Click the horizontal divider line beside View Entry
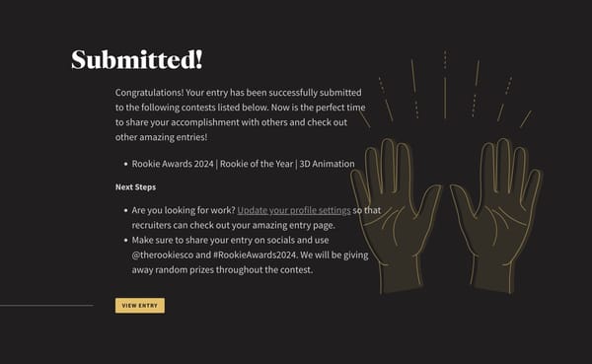 coord(46,305)
